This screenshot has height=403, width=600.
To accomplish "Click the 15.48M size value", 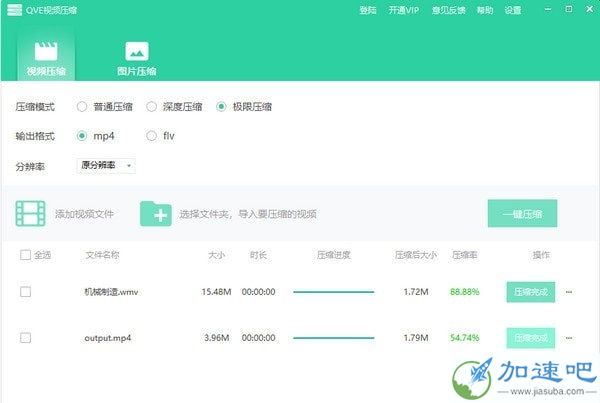I will click(217, 292).
